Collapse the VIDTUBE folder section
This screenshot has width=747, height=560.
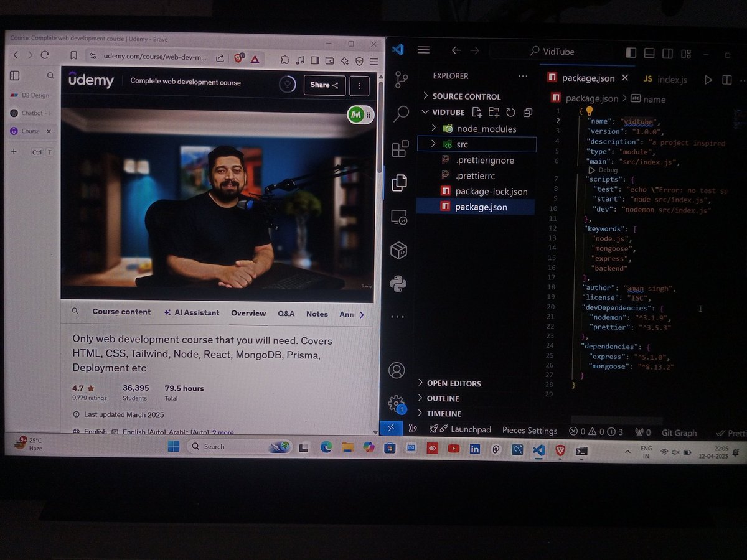[x=426, y=113]
